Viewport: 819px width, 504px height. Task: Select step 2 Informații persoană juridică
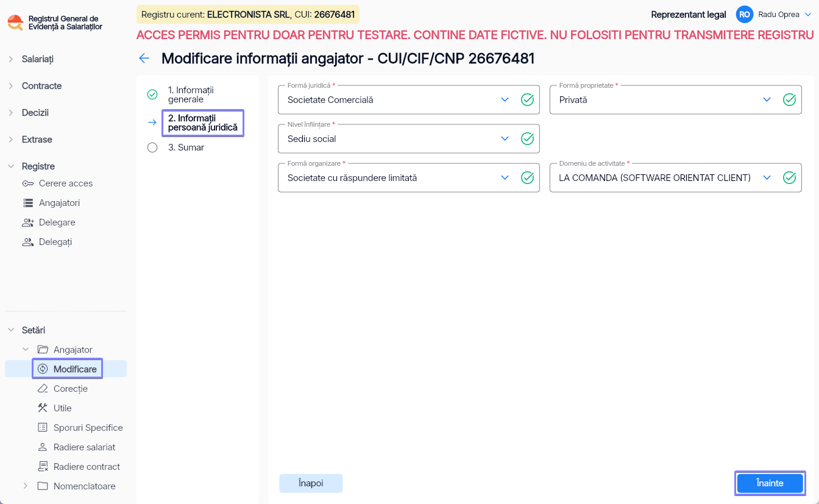[203, 122]
